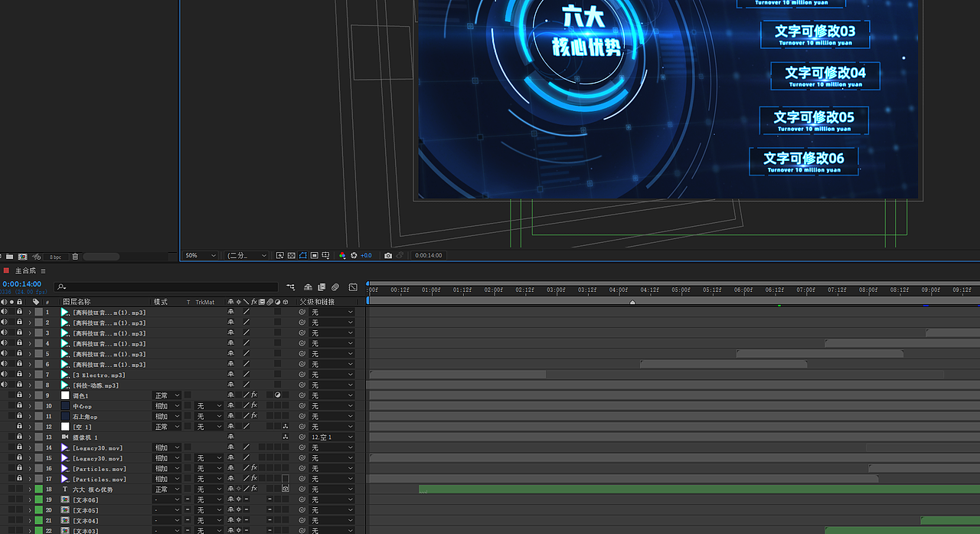Click the new folder icon in project panel
This screenshot has width=980, height=534.
(10, 256)
